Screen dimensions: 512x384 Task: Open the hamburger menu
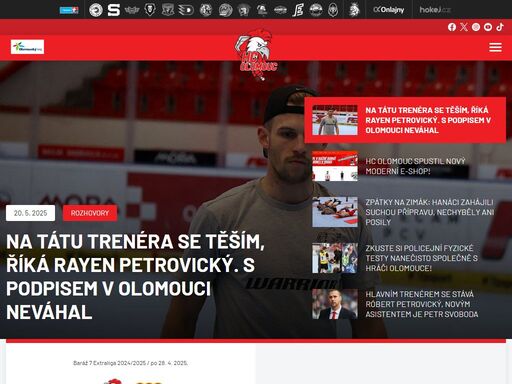495,47
